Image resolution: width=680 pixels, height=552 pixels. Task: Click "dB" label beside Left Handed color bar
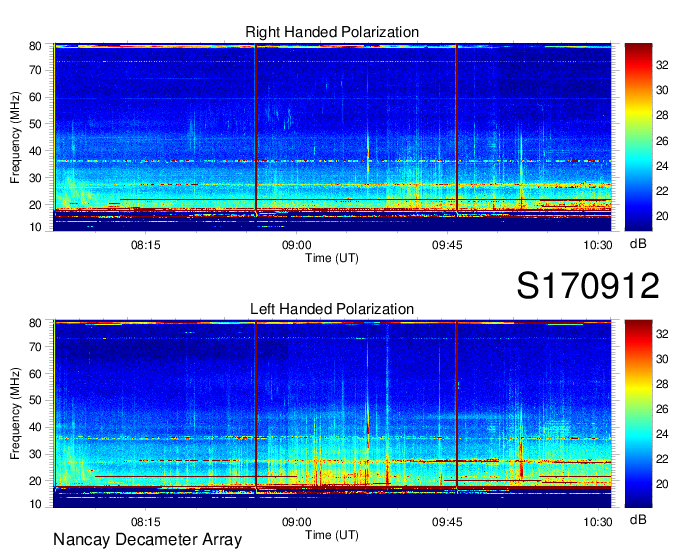coord(638,519)
